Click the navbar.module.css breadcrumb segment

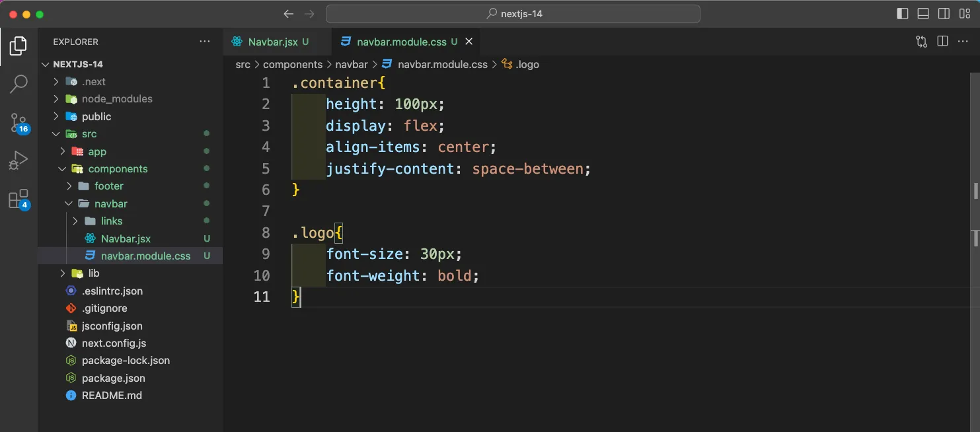434,64
